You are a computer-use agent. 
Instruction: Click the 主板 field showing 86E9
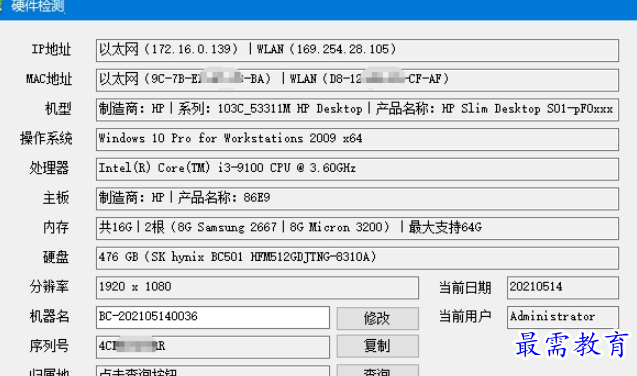(357, 199)
